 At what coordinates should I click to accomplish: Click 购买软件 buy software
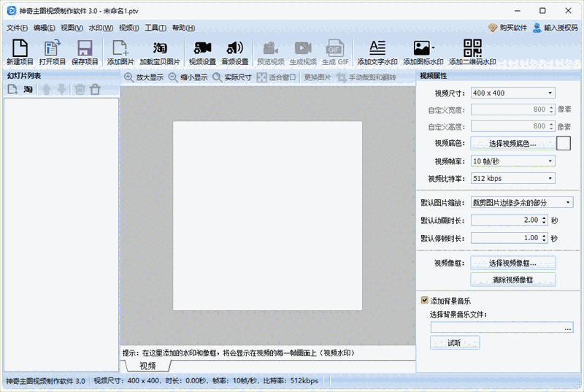click(507, 28)
